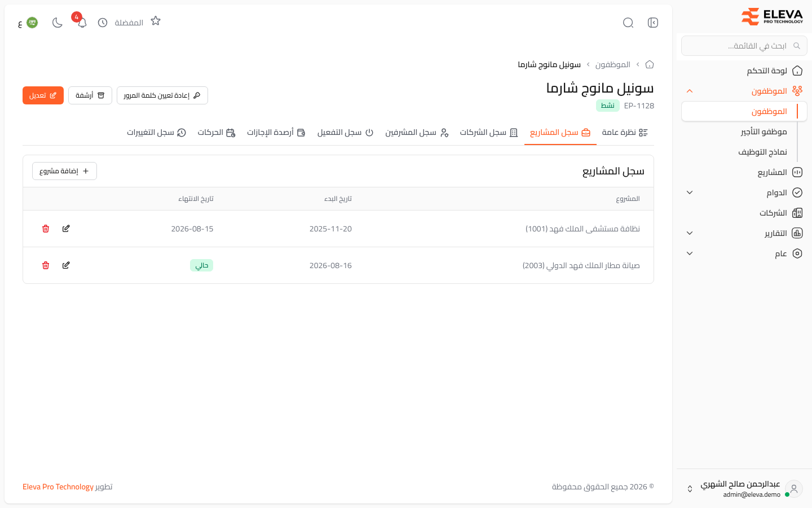
Task: Switch to سجل التفعيل tab
Action: [345, 132]
